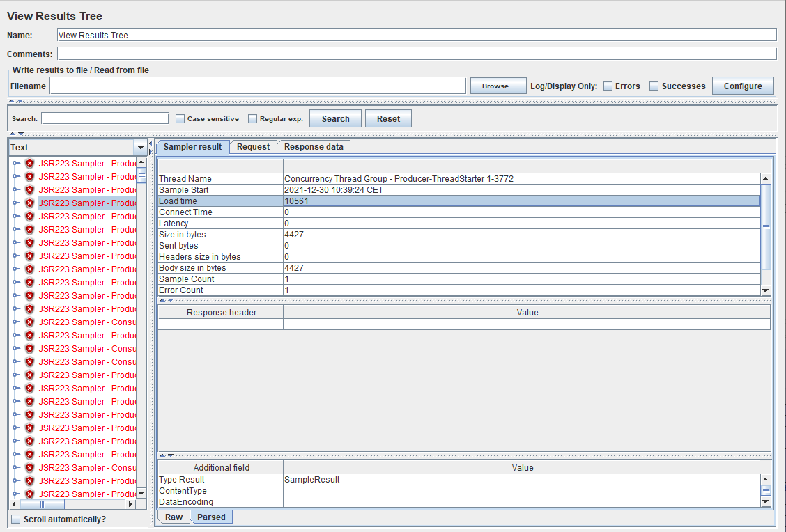Focus the Comments input field
The height and width of the screenshot is (532, 786).
(417, 54)
